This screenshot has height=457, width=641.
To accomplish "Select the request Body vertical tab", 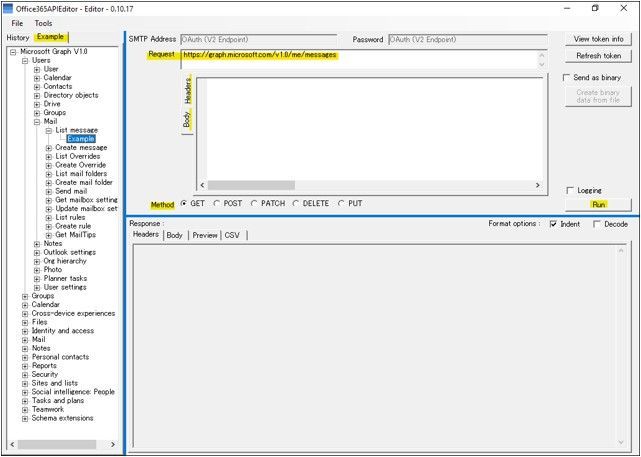I will (187, 119).
